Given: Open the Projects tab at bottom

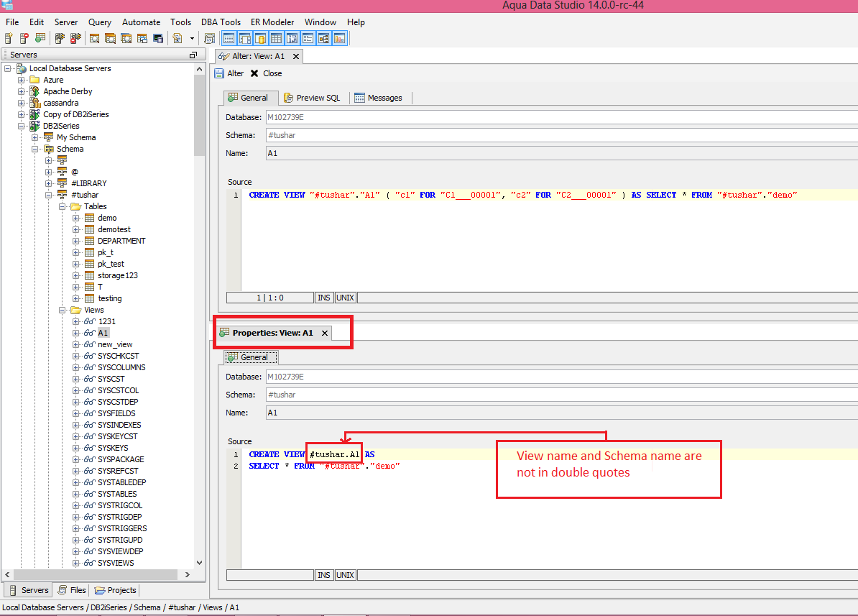Looking at the screenshot, I should point(116,589).
